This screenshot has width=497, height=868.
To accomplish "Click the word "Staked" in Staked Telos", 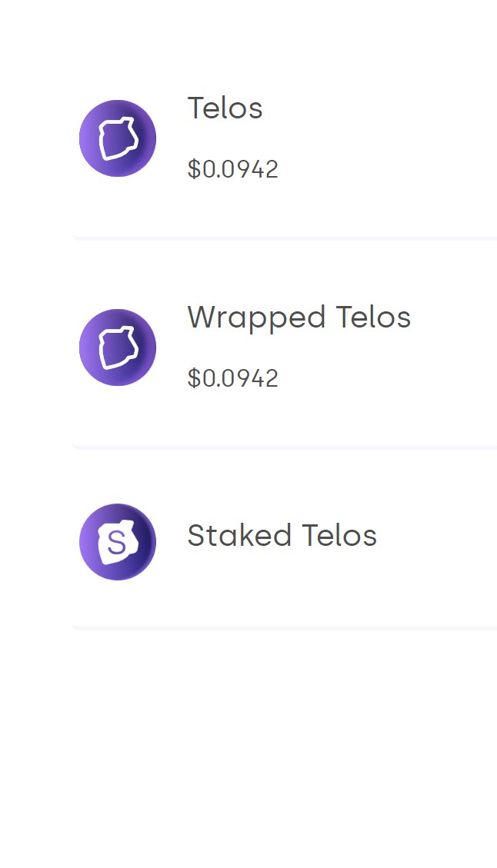I will 239,536.
